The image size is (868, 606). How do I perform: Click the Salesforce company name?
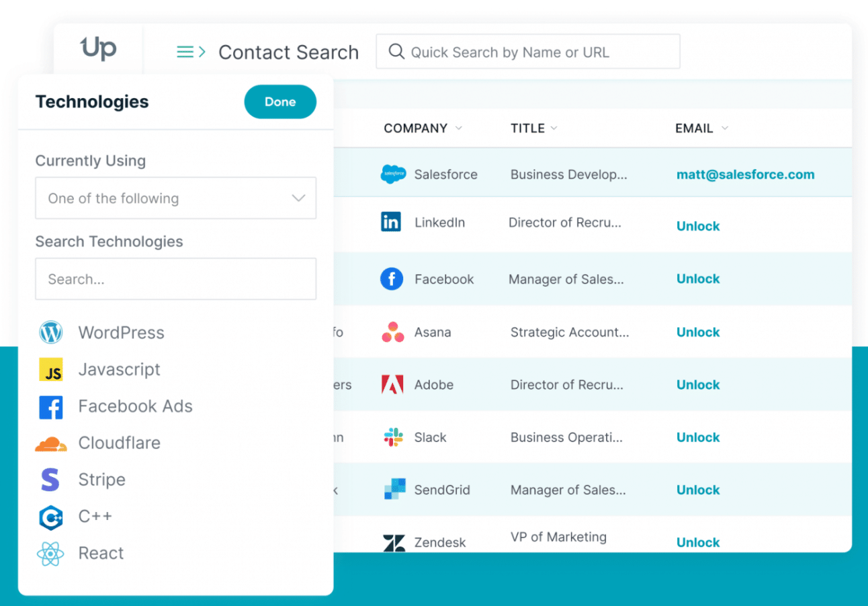(446, 175)
